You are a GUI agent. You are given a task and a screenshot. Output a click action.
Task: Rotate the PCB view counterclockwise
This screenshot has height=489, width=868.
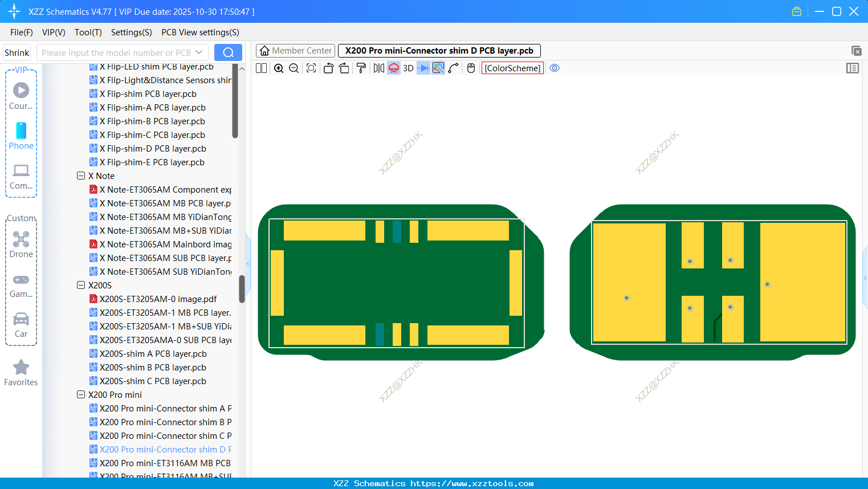coord(328,68)
